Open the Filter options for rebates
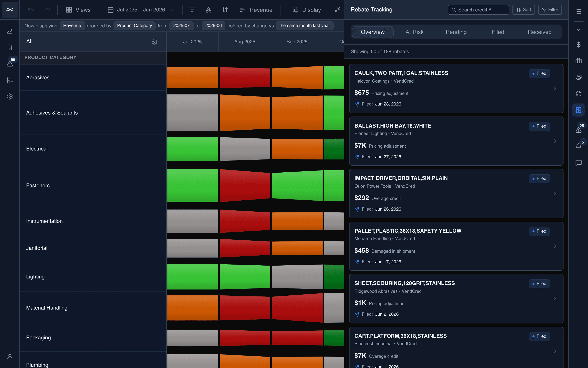The width and height of the screenshot is (588, 368). tap(550, 10)
